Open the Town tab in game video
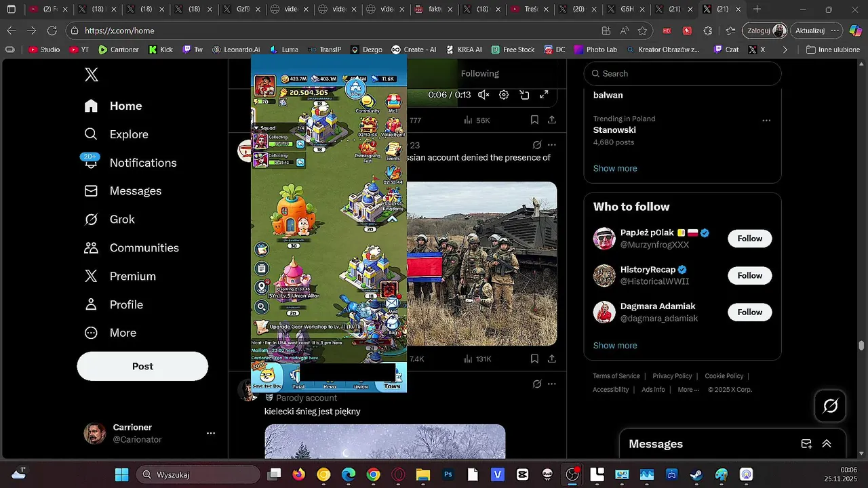868x488 pixels. click(393, 378)
